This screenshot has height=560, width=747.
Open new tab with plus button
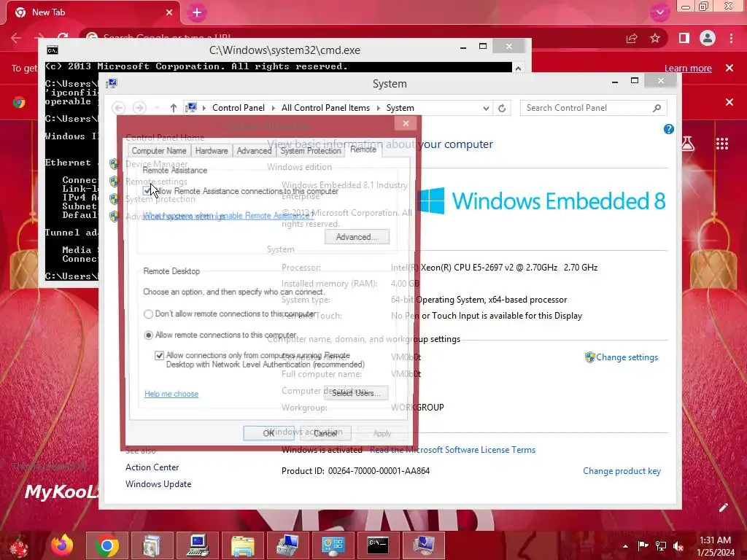point(197,13)
